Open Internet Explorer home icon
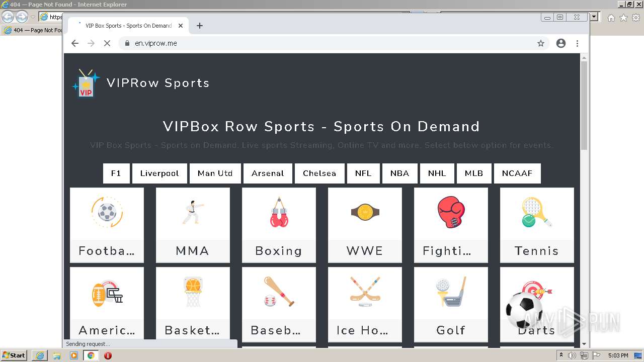 click(x=611, y=18)
